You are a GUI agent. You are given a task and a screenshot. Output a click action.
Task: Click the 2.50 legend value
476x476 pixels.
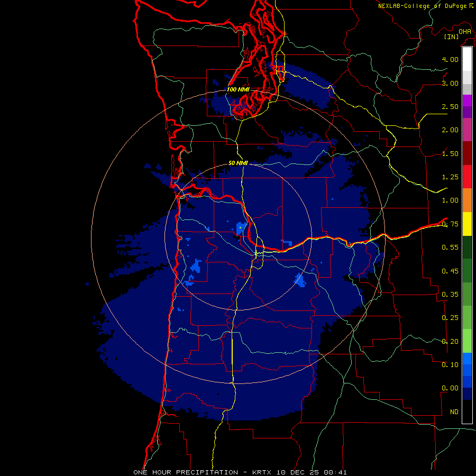pos(450,106)
